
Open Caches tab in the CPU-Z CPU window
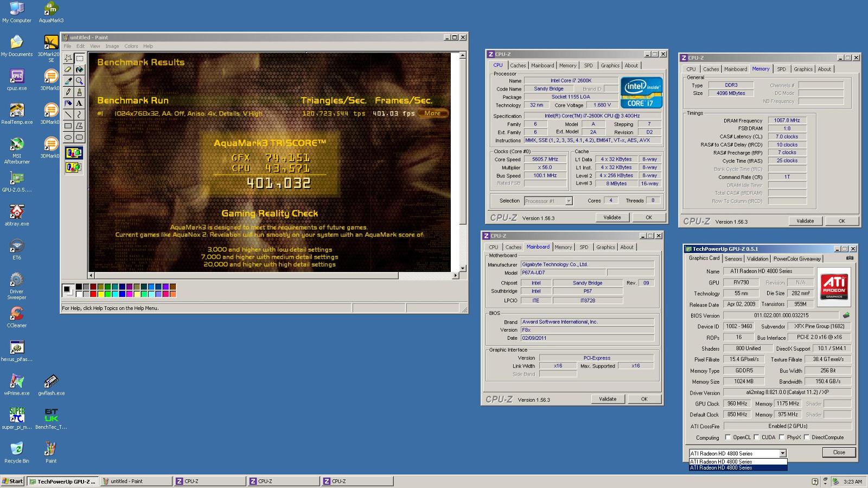coord(518,66)
